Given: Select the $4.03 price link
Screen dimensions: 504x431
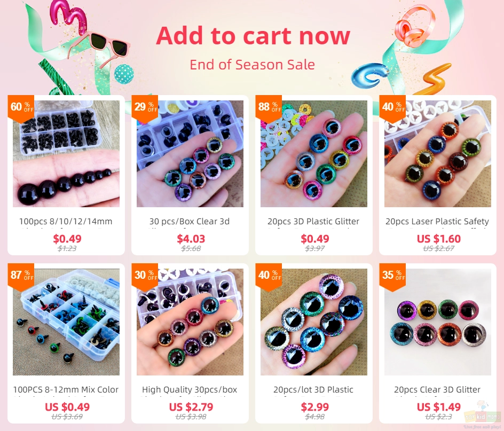Looking at the screenshot, I should point(191,239).
